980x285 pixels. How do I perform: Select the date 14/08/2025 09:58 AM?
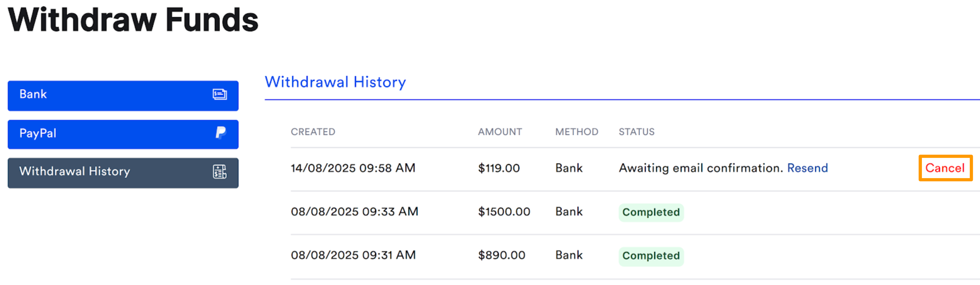[353, 168]
